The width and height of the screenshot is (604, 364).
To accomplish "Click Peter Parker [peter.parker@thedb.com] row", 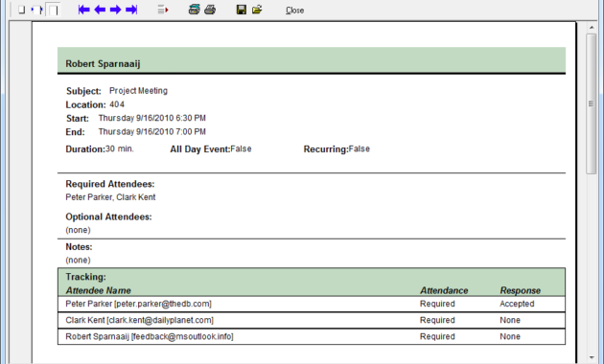I will (312, 304).
